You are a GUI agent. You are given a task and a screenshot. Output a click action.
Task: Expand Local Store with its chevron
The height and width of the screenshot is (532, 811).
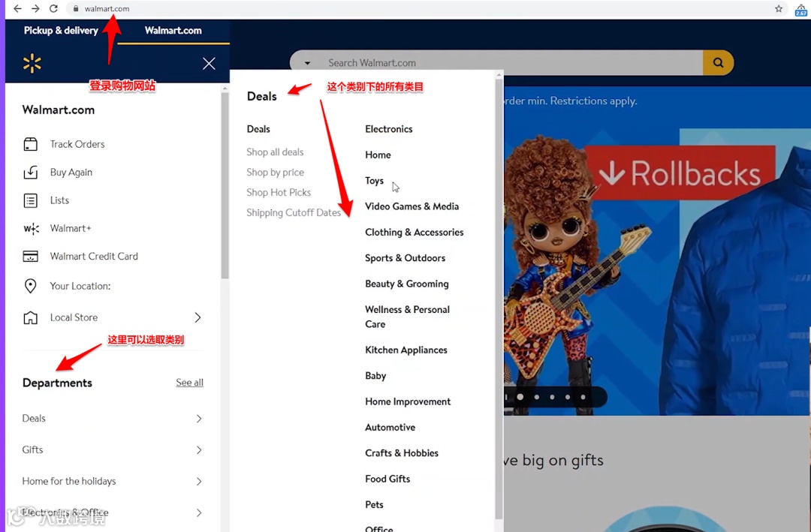click(x=197, y=317)
